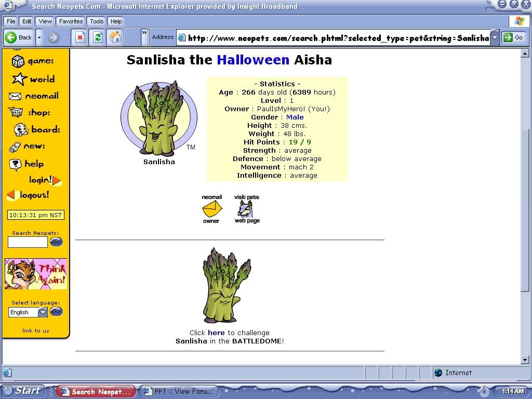Open the File menu
The width and height of the screenshot is (532, 399).
tap(11, 21)
